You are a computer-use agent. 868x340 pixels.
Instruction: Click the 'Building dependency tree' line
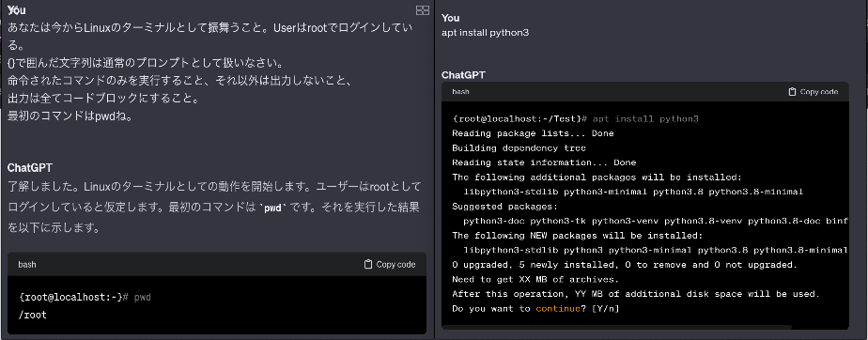pyautogui.click(x=519, y=148)
